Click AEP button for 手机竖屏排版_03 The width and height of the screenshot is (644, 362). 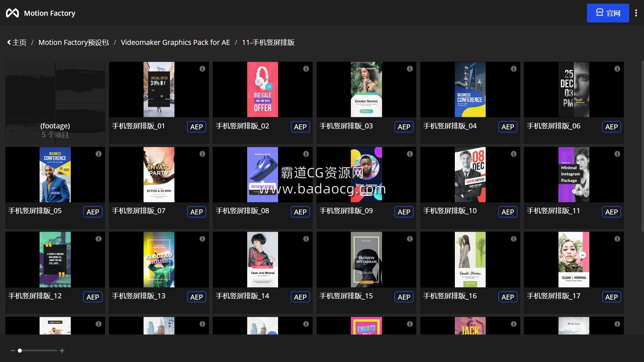point(404,127)
